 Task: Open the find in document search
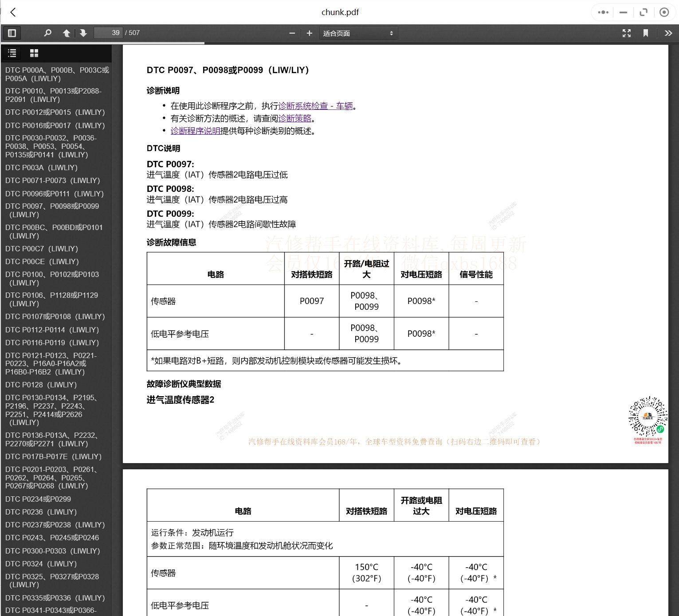click(x=48, y=33)
